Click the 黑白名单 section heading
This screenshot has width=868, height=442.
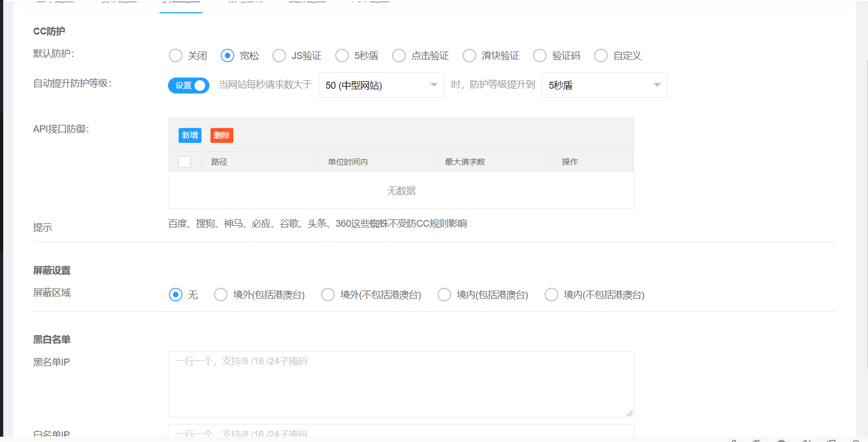(52, 339)
